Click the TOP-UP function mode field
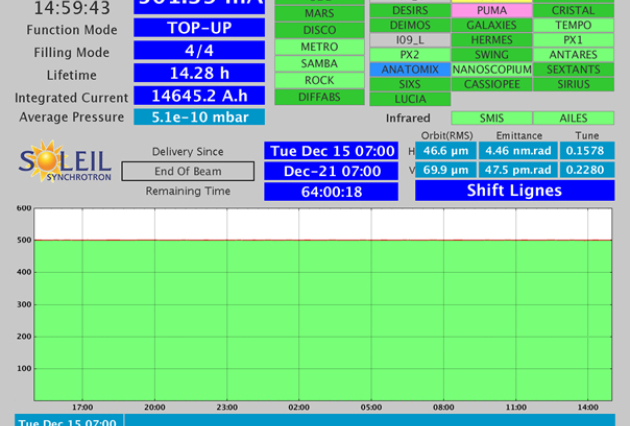Image resolution: width=630 pixels, height=426 pixels. [199, 28]
